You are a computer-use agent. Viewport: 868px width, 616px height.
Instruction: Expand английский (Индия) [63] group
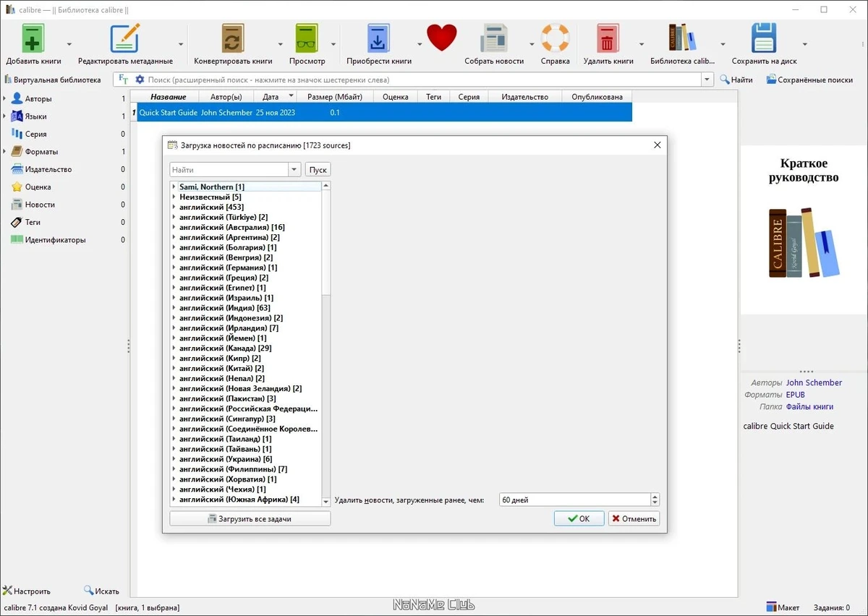174,308
